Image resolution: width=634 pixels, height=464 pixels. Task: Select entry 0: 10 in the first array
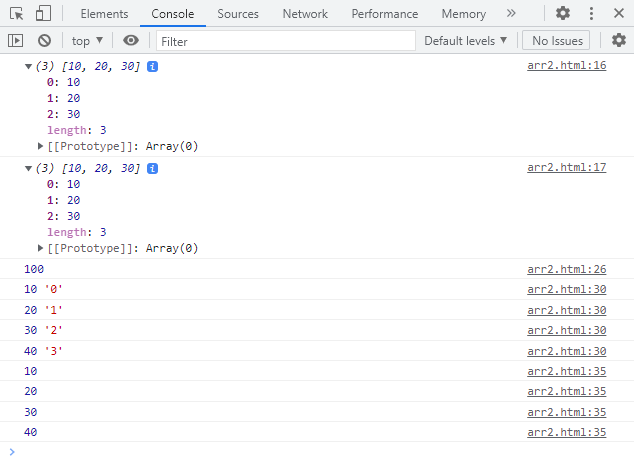(63, 82)
